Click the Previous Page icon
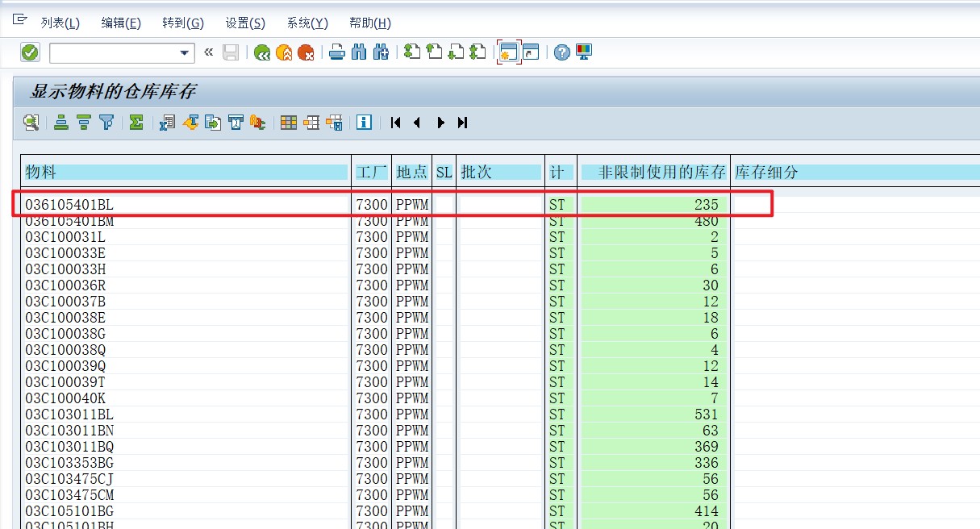 pos(434,52)
